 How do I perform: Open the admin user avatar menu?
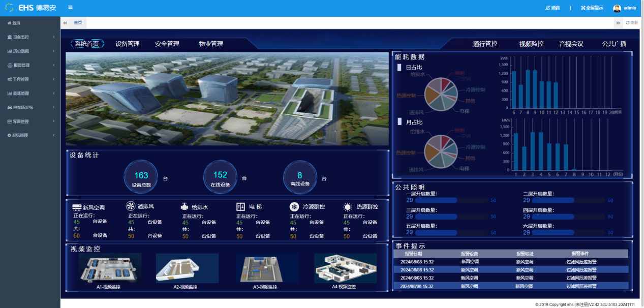click(617, 8)
